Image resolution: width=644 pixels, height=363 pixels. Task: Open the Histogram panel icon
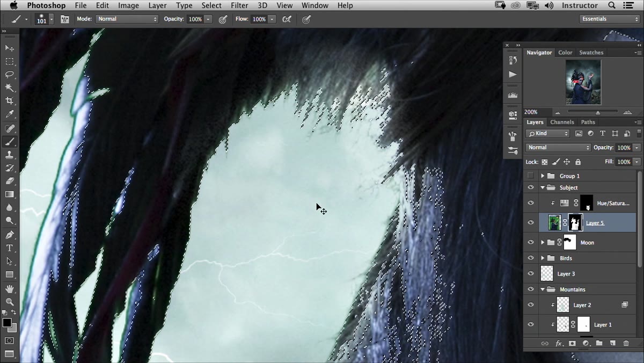point(513,95)
